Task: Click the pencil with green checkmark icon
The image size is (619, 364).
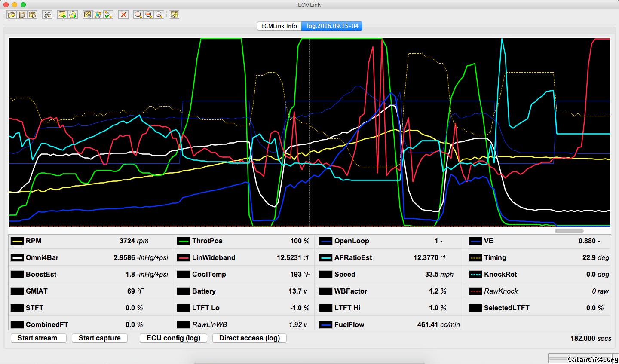Action: 108,15
